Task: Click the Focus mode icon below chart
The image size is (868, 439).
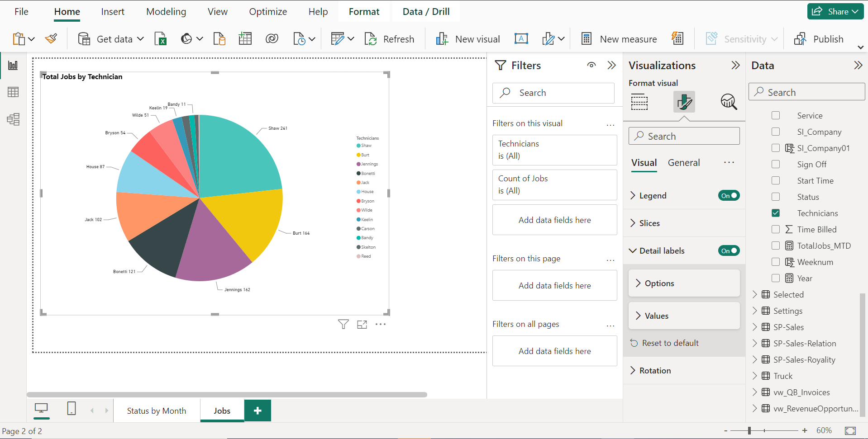Action: 362,324
